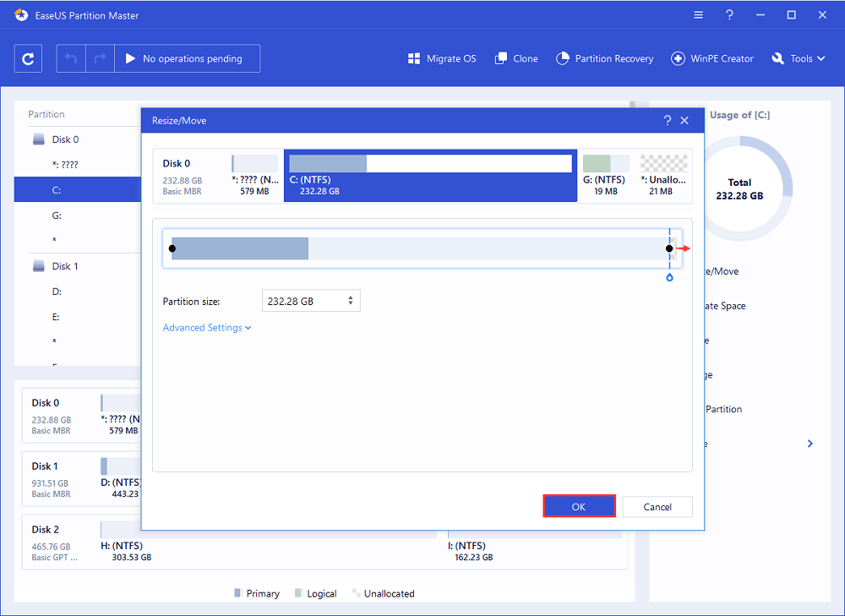Select the *: ???? row in partition list
The width and height of the screenshot is (845, 616).
pyautogui.click(x=77, y=165)
